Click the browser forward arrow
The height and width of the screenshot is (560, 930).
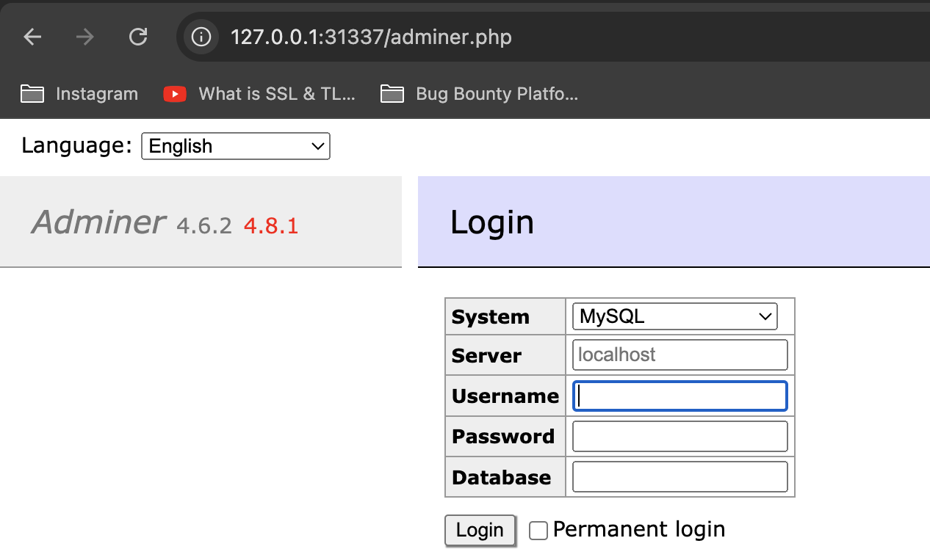[85, 37]
